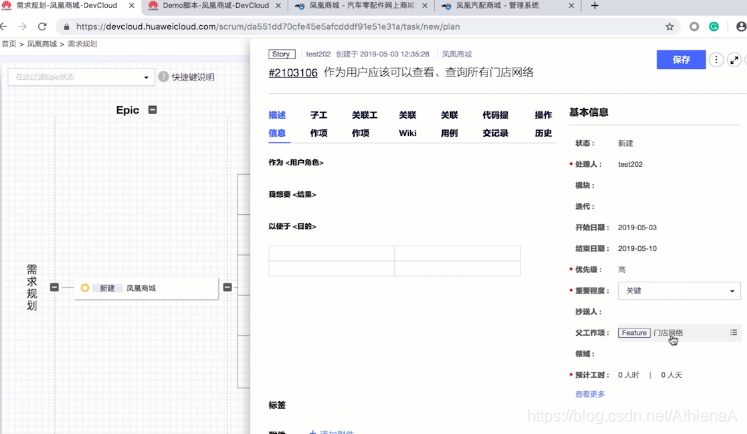Image resolution: width=747 pixels, height=434 pixels.
Task: Open the browser profile avatar icon
Action: [x=741, y=27]
